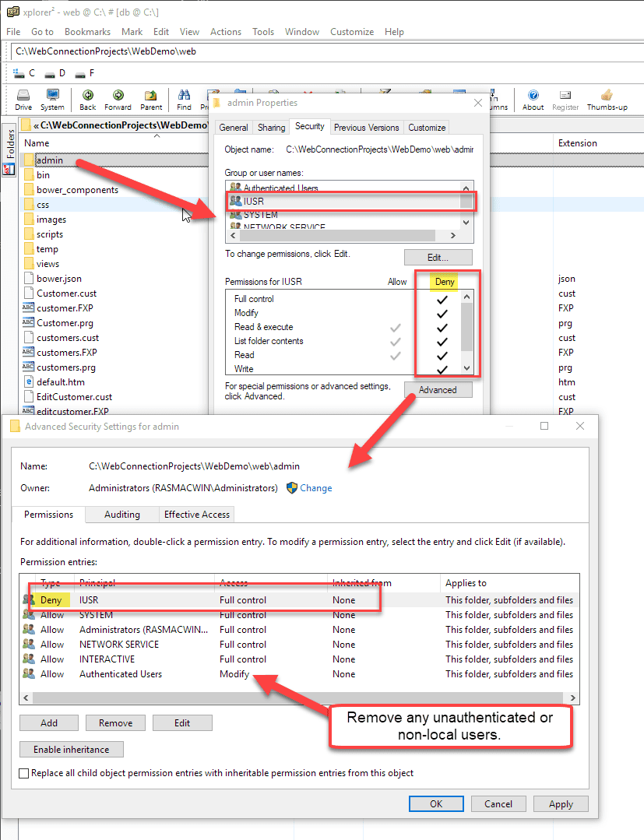Image resolution: width=644 pixels, height=840 pixels.
Task: Switch to drive D icon
Action: 50,73
